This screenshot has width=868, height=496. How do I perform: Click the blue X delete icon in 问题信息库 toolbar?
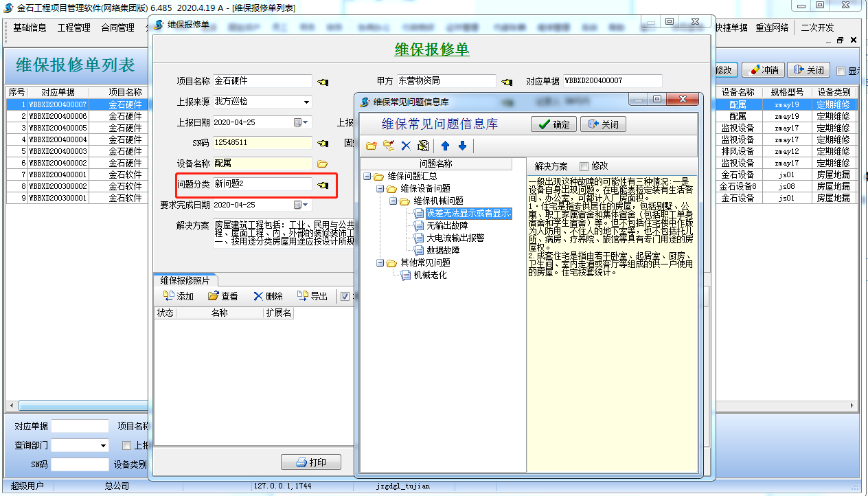tap(406, 146)
